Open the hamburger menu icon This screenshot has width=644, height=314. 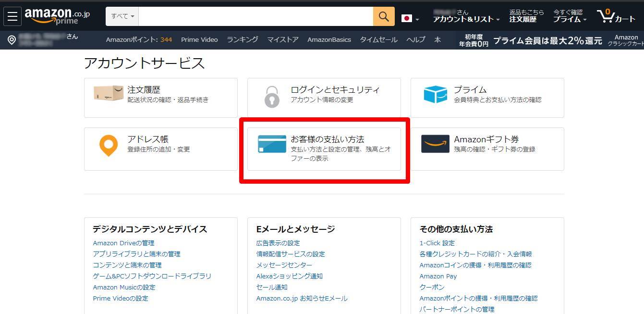[x=12, y=16]
